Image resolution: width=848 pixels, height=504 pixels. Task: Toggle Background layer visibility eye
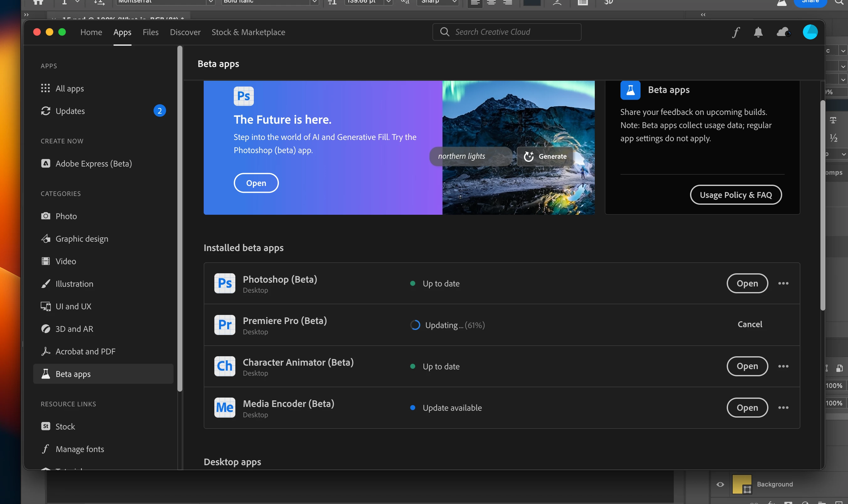point(720,484)
